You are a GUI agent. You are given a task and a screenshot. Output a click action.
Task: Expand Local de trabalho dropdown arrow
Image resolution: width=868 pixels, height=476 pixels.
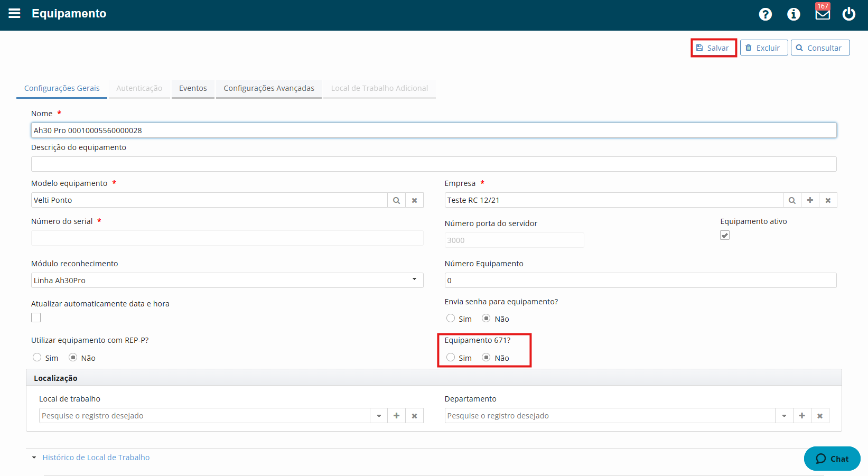click(379, 416)
